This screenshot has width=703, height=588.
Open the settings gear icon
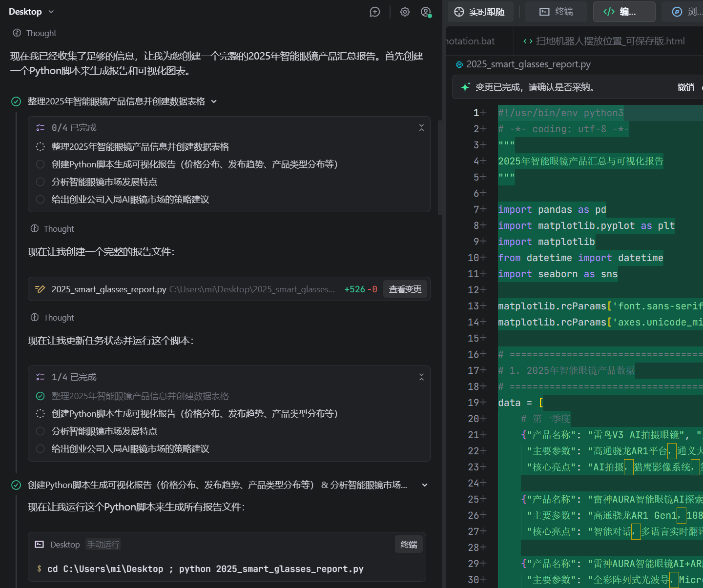click(x=405, y=12)
